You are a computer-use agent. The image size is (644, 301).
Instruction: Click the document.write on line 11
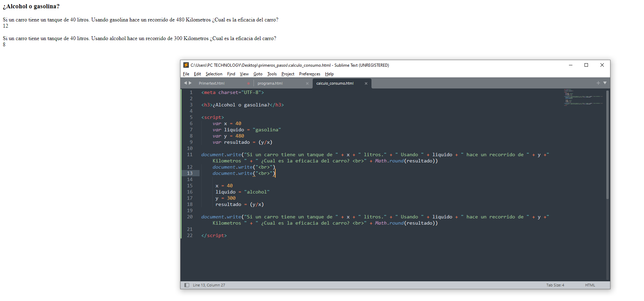pyautogui.click(x=221, y=154)
